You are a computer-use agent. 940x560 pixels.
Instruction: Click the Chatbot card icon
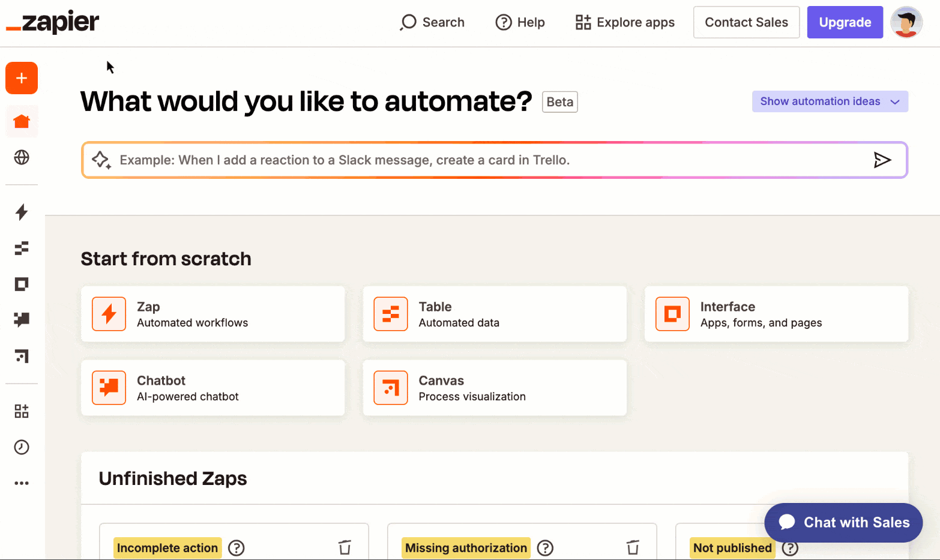[109, 388]
